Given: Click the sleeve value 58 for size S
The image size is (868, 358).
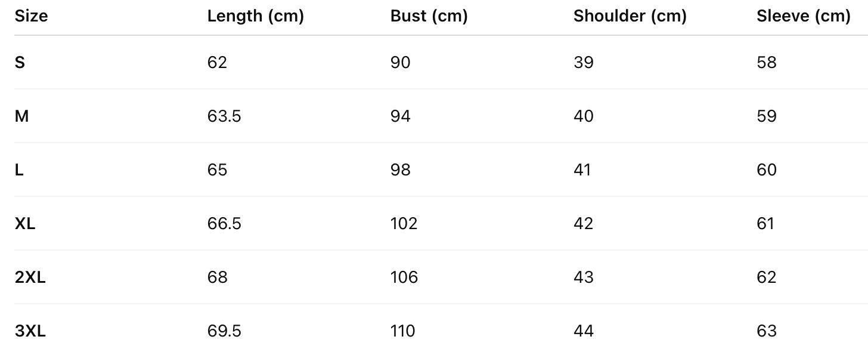Looking at the screenshot, I should point(766,63).
